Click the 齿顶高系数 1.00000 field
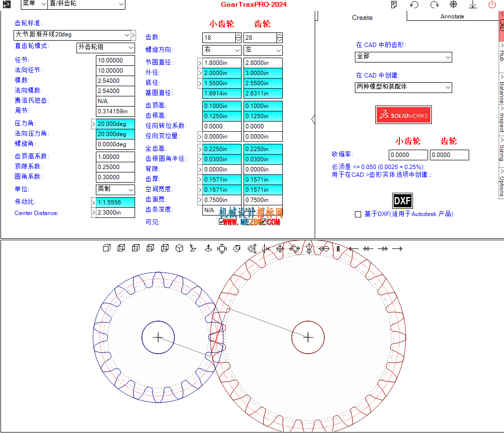The image size is (504, 433). click(115, 157)
